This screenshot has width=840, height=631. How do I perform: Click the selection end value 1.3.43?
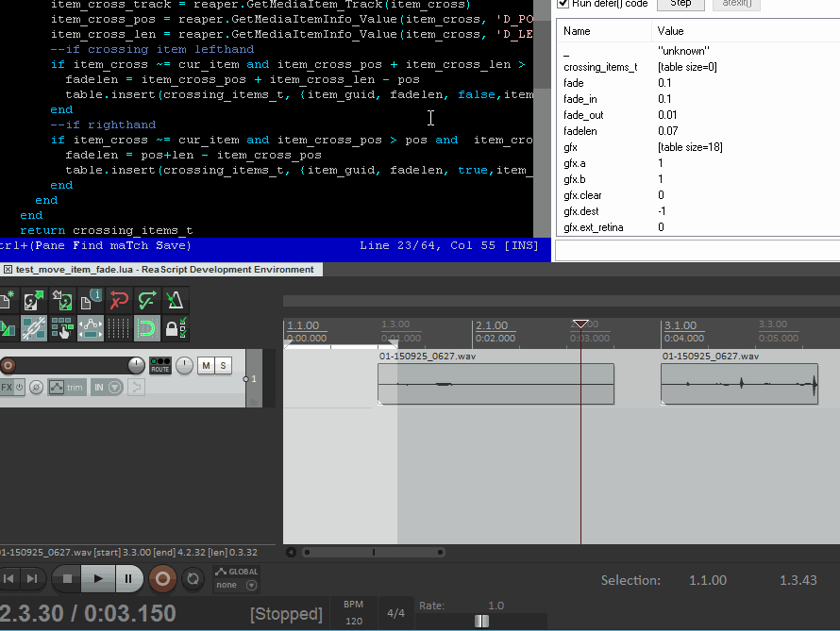(798, 580)
